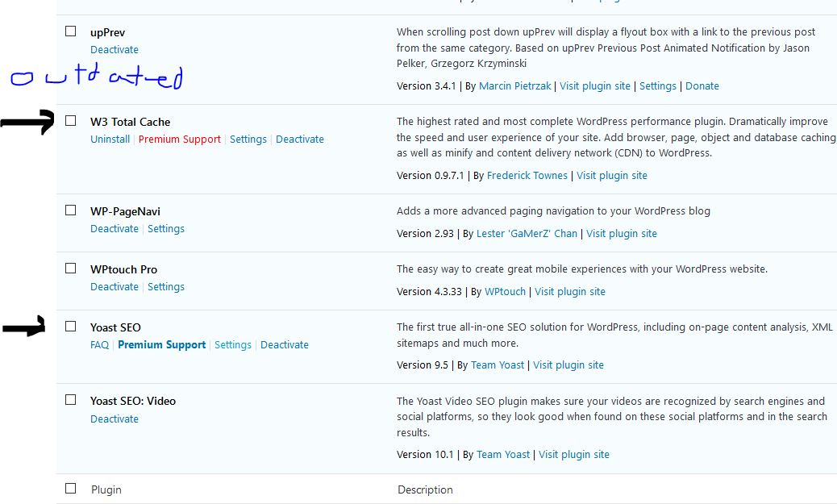The image size is (837, 504).
Task: Open W3 Total Cache Premium Support
Action: coord(179,140)
